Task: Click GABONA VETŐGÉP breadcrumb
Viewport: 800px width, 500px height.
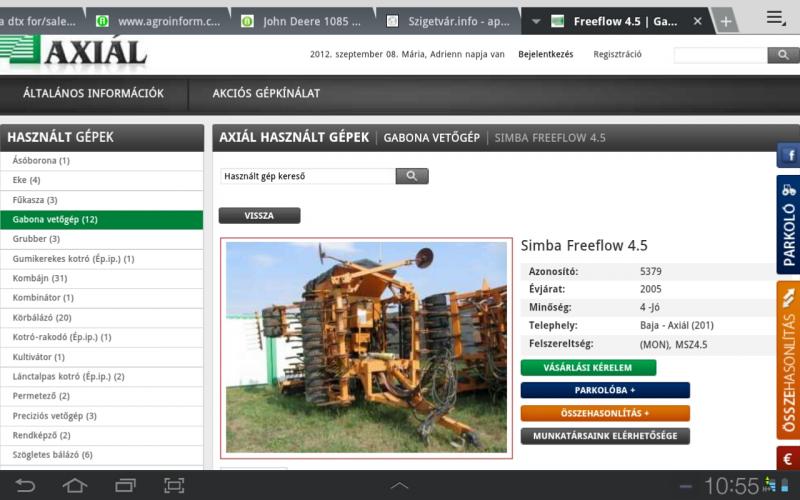Action: click(432, 138)
